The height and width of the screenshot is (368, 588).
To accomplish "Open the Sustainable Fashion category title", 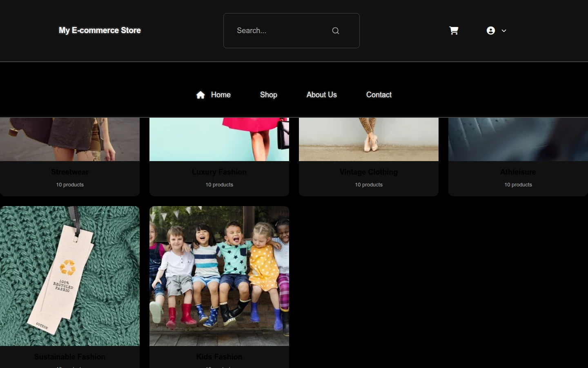I will [x=70, y=357].
